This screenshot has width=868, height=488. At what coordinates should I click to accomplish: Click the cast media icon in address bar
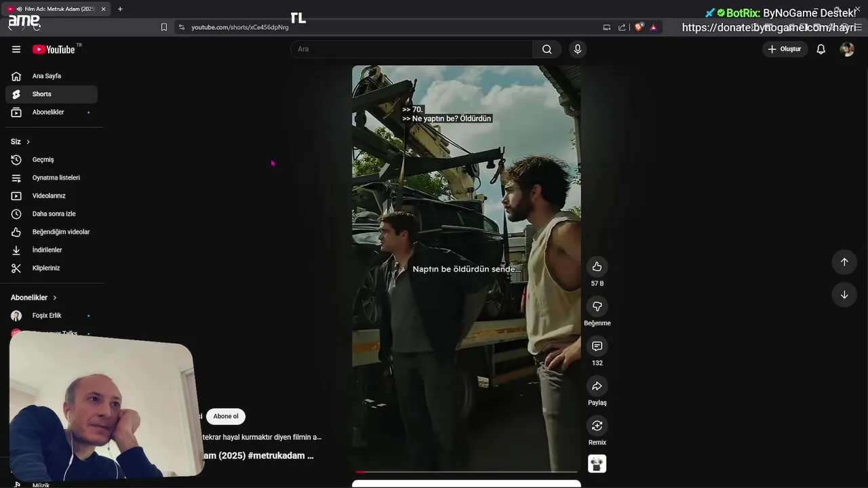pyautogui.click(x=607, y=27)
